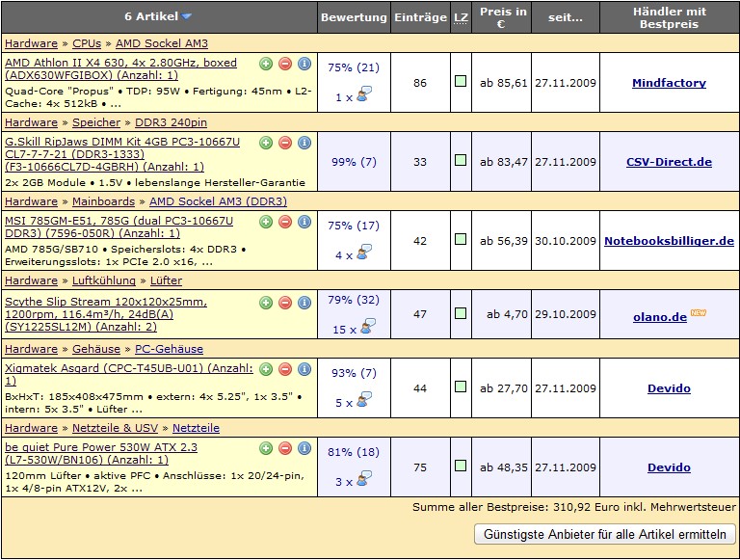
Task: Click Günstigste Anbieter für alle Artikel ermitteln
Action: [605, 534]
